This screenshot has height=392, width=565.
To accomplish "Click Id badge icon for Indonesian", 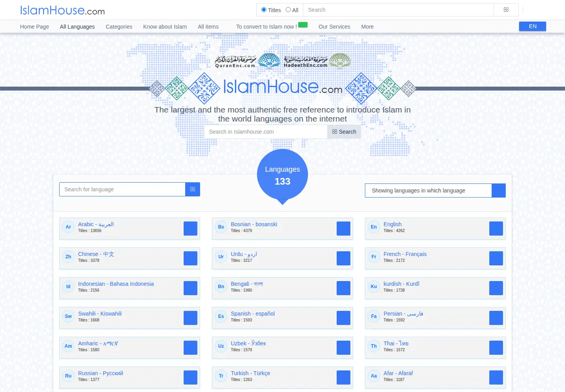I will [68, 287].
